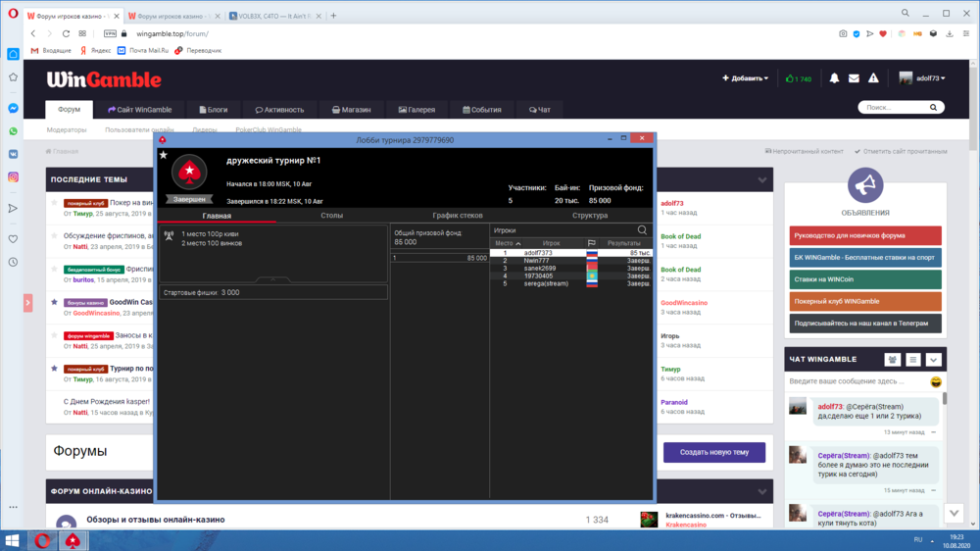Click the warning triangle reports icon
Screen dimensions: 980x551
tap(873, 78)
